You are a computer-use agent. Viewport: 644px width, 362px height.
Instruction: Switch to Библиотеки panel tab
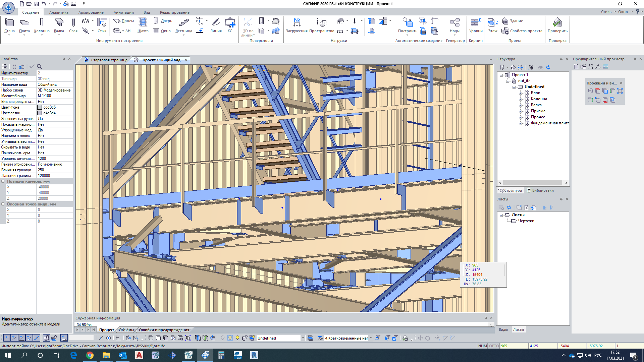click(x=540, y=190)
